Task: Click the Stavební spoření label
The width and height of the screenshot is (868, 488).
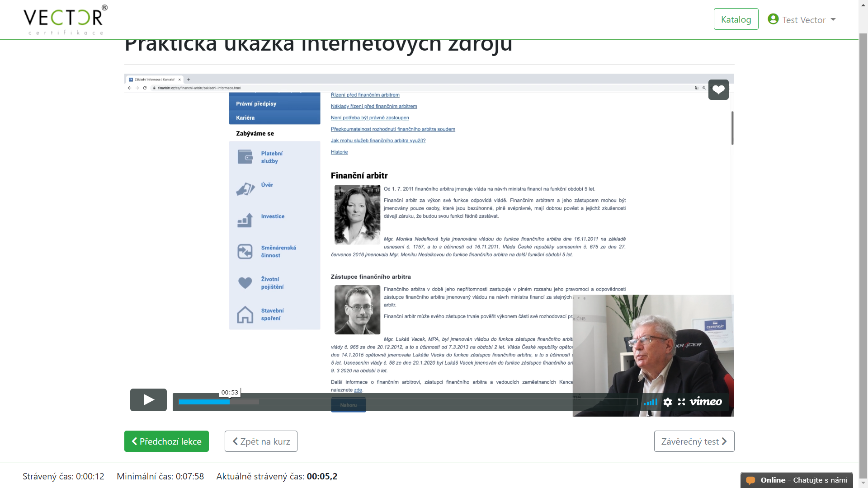Action: tap(272, 314)
